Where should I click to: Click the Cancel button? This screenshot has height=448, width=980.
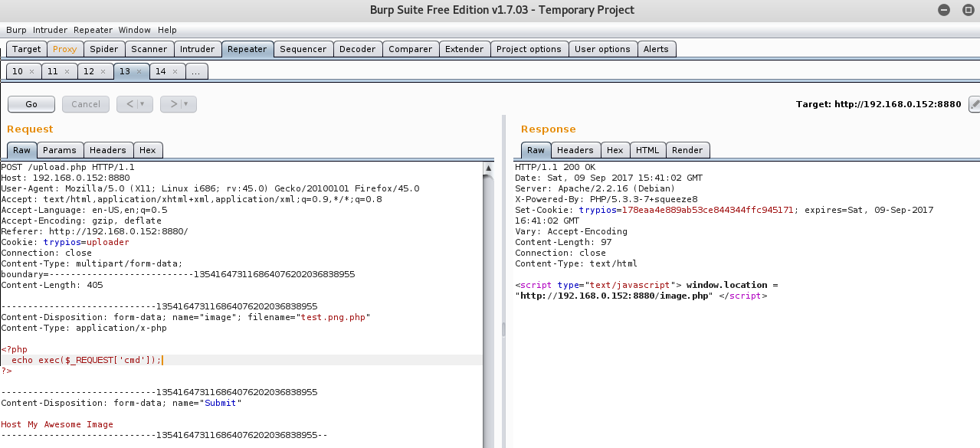[86, 104]
